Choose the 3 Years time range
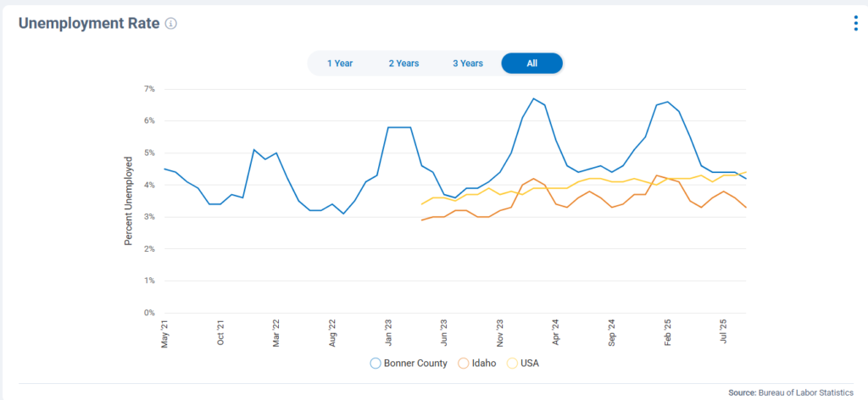Screen dimensions: 868x400 point(467,64)
